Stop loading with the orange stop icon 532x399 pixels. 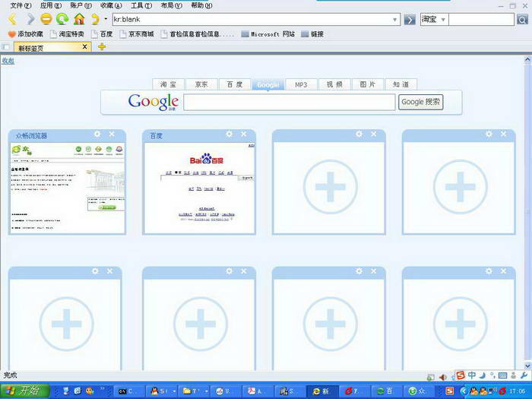pyautogui.click(x=46, y=19)
